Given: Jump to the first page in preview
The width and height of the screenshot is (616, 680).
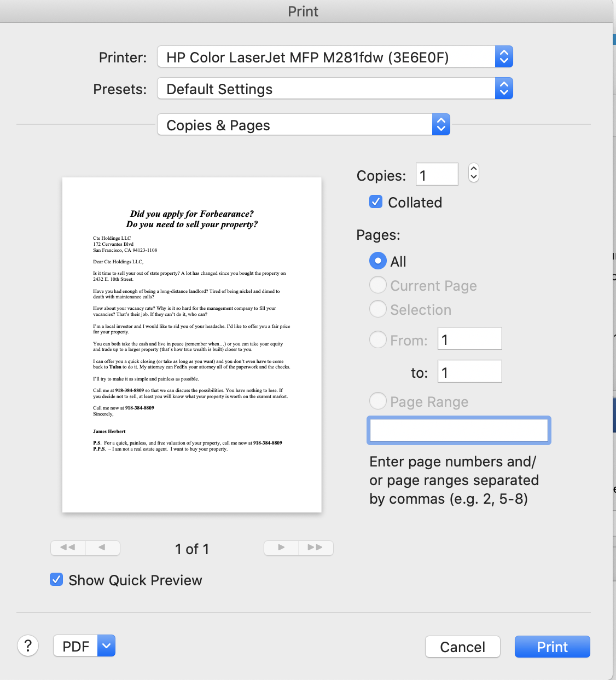Looking at the screenshot, I should pyautogui.click(x=68, y=548).
